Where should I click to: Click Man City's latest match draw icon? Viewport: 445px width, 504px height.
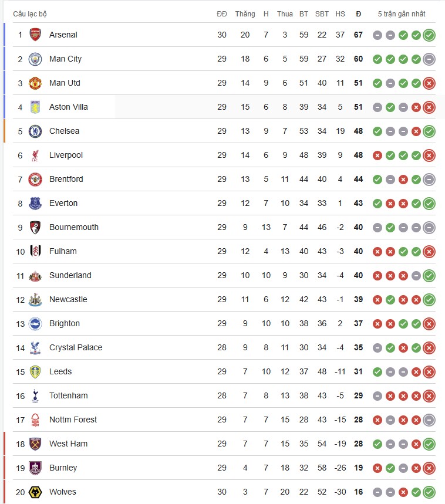tap(429, 59)
